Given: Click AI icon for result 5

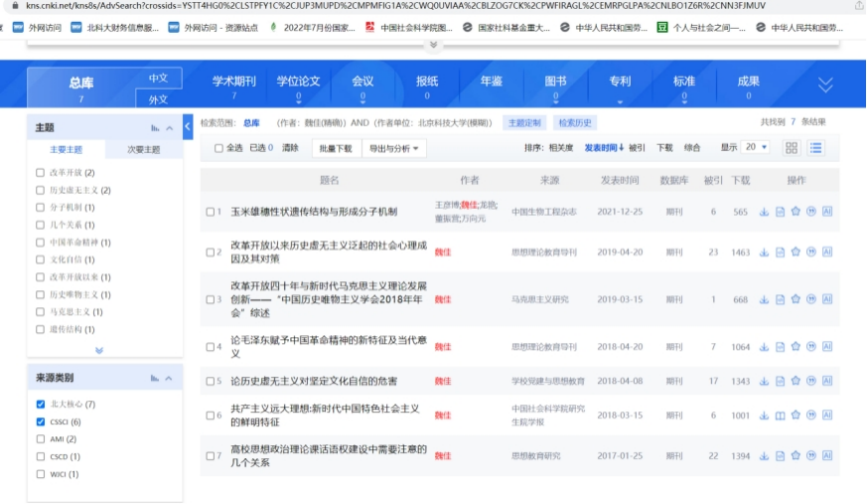Looking at the screenshot, I should pos(827,381).
